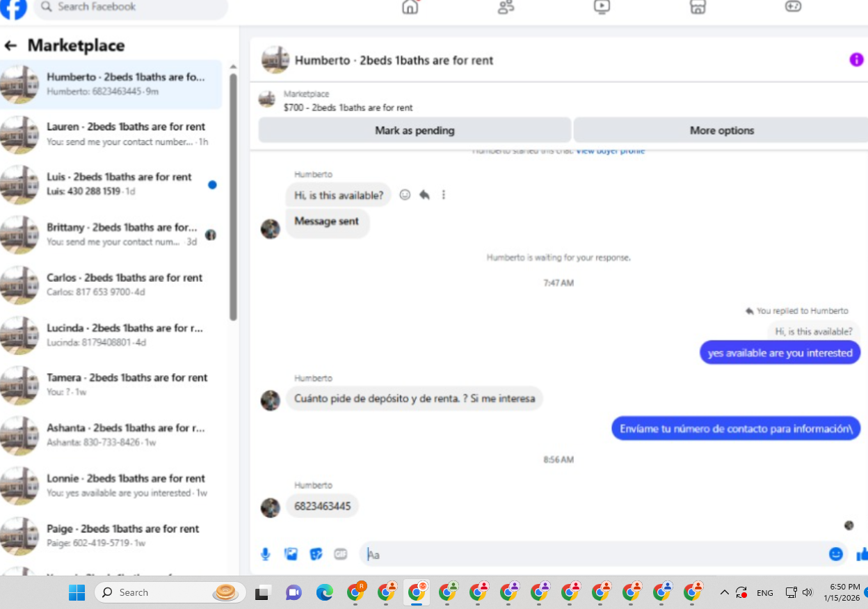Open View buyer profile link
The width and height of the screenshot is (868, 609).
pos(610,150)
